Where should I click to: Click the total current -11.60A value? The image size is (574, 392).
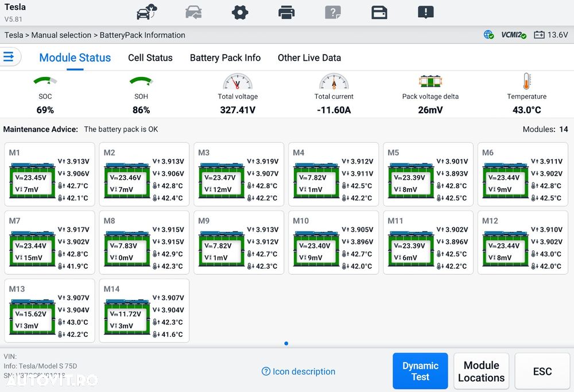pyautogui.click(x=334, y=110)
